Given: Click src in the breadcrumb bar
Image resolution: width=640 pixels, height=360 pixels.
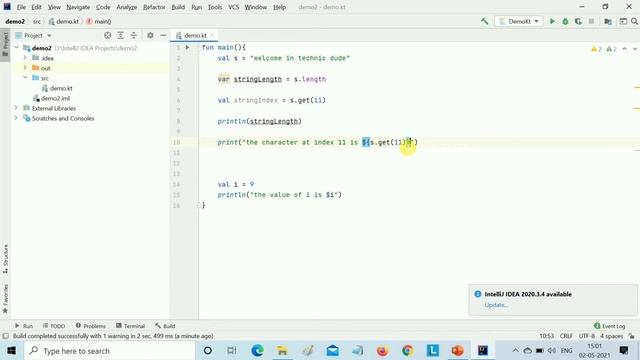Looking at the screenshot, I should [37, 21].
